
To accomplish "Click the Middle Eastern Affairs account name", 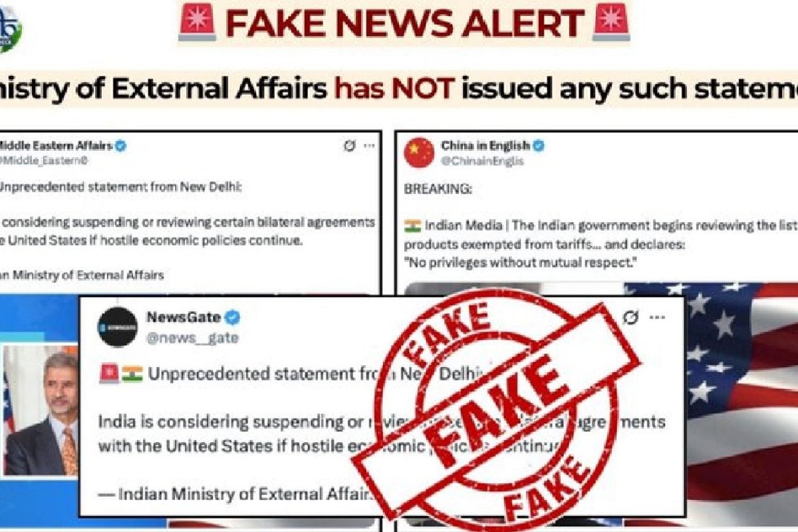I will 55,146.
